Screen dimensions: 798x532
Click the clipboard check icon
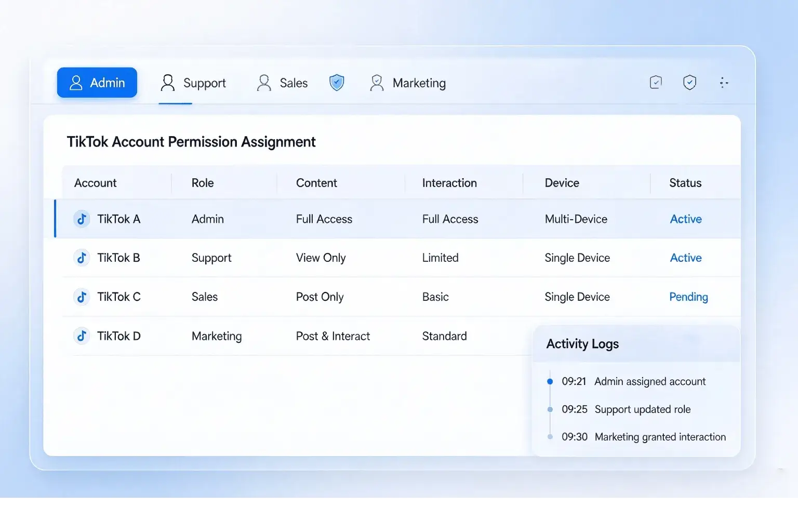click(656, 82)
